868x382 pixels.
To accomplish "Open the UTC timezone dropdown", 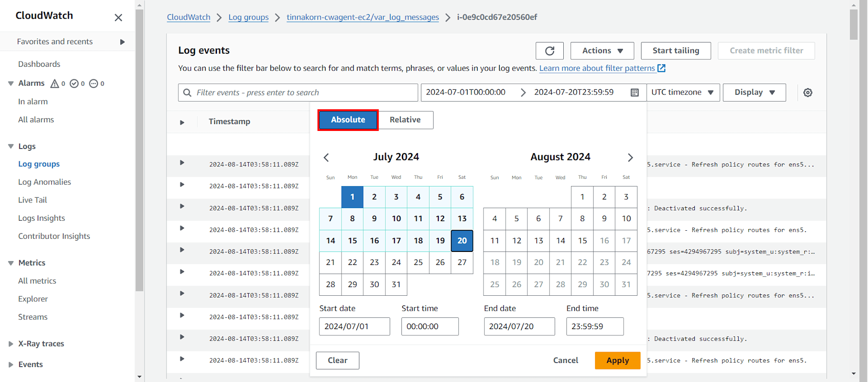I will coord(683,92).
